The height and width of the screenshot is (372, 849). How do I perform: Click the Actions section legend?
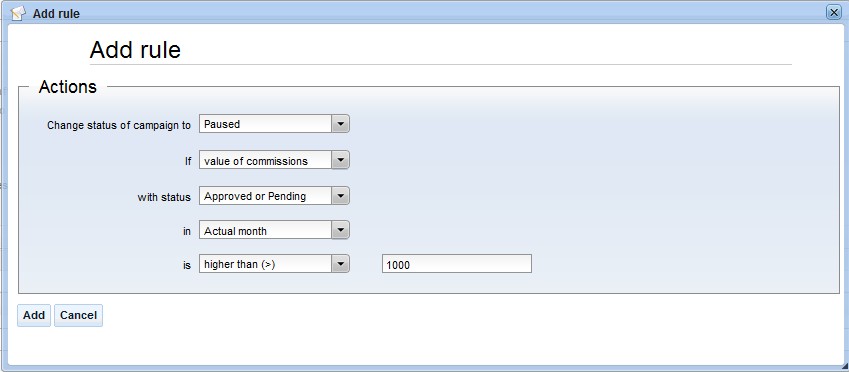point(68,87)
